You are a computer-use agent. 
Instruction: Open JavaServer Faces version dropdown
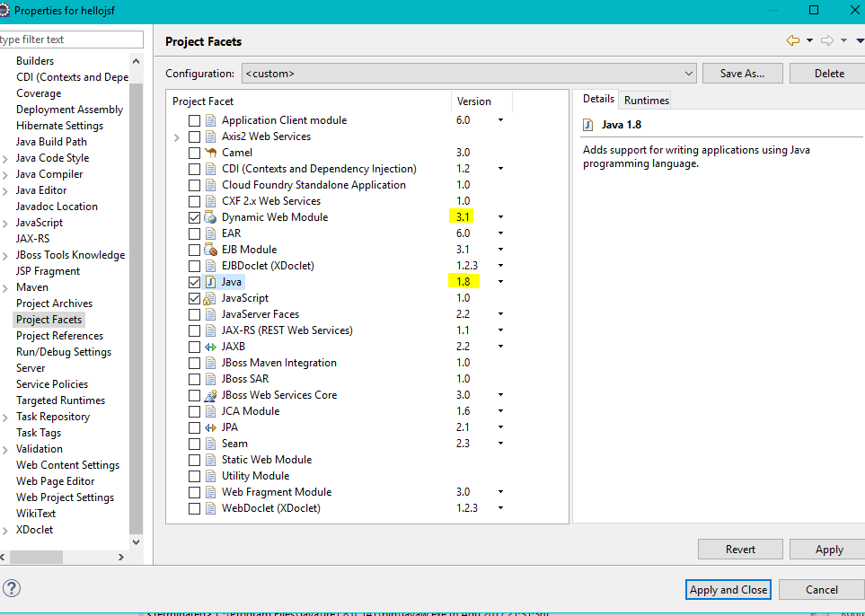(x=500, y=314)
